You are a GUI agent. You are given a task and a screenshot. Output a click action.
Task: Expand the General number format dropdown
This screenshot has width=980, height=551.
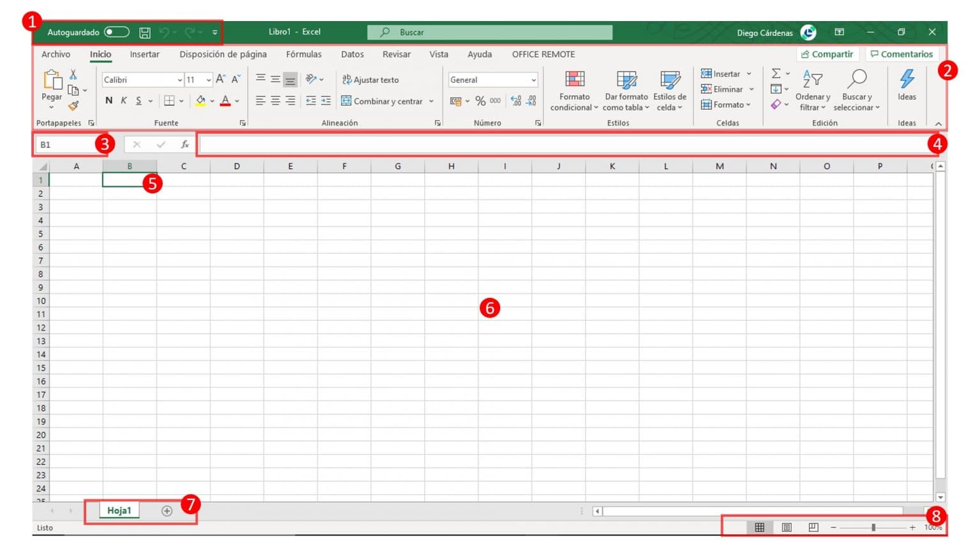tap(535, 80)
